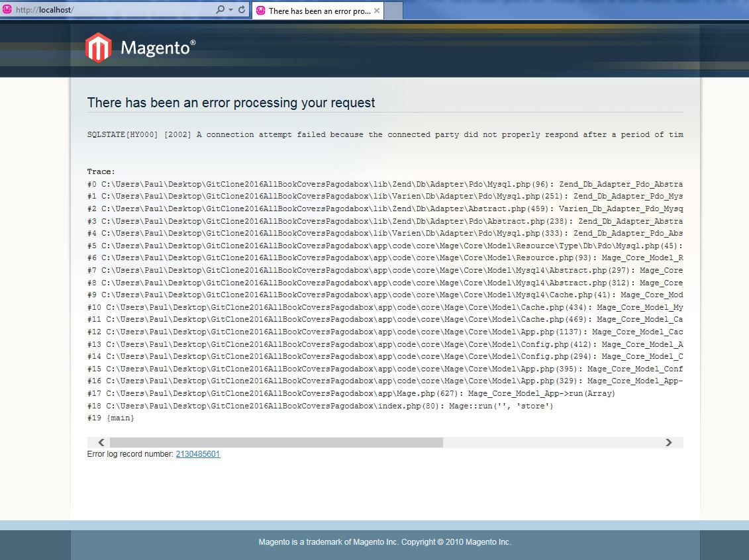Click the heading 'There has been an error processing your request'

pos(231,103)
